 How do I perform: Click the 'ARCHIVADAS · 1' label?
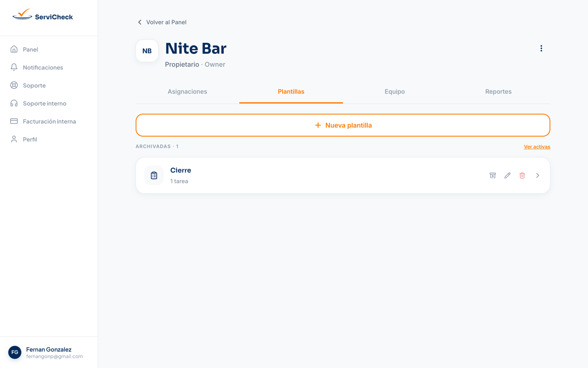tap(157, 146)
